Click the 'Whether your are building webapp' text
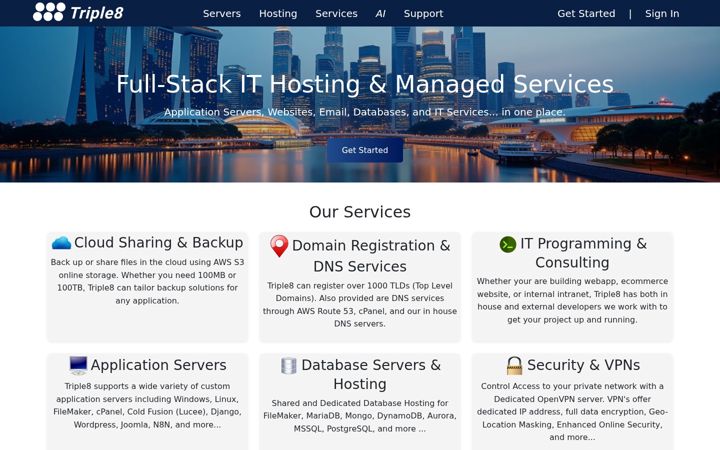Viewport: 720px width, 450px height. pyautogui.click(x=572, y=300)
